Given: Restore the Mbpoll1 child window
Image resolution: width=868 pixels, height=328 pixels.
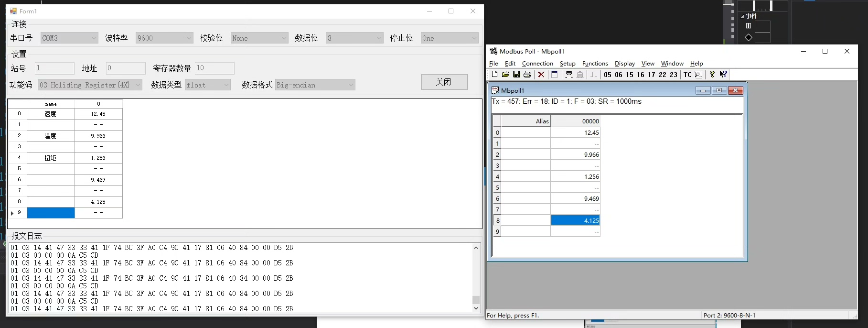Looking at the screenshot, I should [x=719, y=90].
